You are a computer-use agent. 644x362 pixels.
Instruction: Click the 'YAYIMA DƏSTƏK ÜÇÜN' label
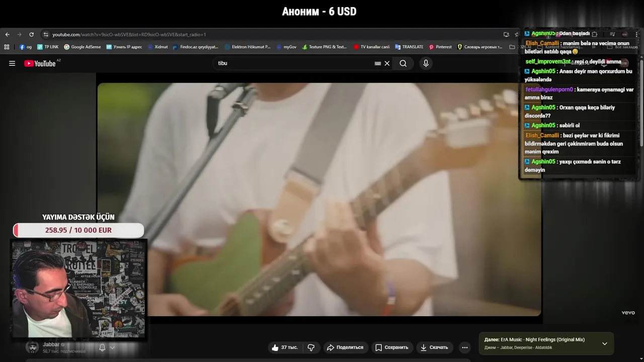coord(78,217)
